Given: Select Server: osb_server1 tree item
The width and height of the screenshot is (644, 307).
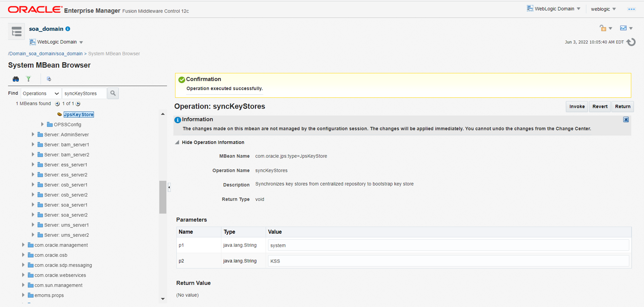Looking at the screenshot, I should 66,185.
